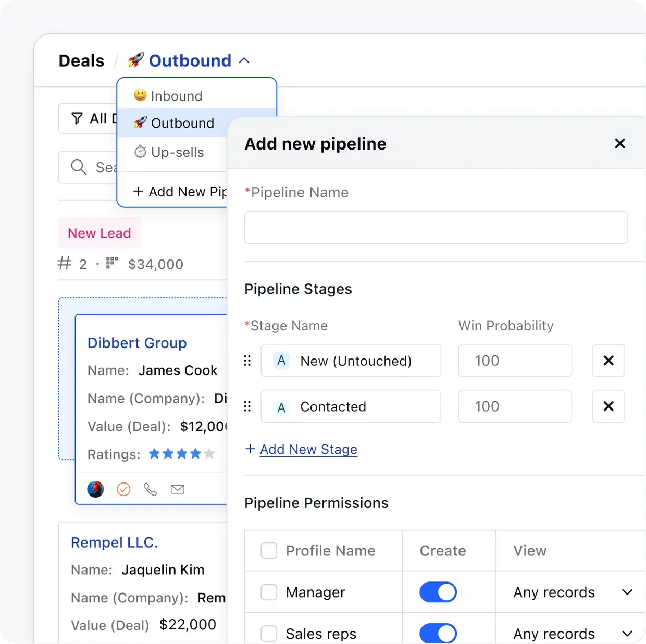Click the New Lead stage label
This screenshot has height=644, width=646.
pos(100,233)
